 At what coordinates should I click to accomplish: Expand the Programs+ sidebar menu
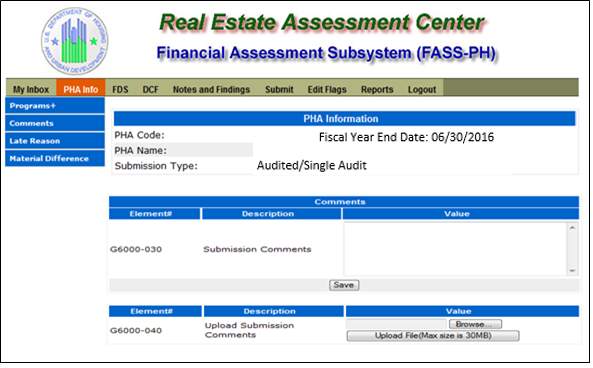pyautogui.click(x=55, y=106)
